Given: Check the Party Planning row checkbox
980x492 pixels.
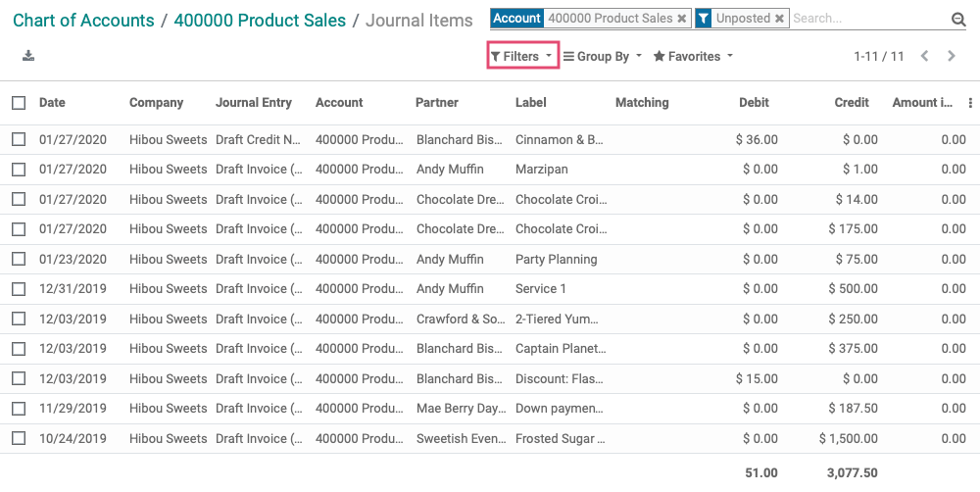Looking at the screenshot, I should point(19,259).
